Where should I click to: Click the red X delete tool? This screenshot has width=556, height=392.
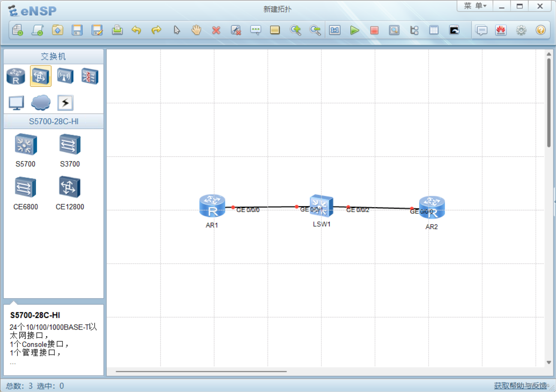(216, 30)
